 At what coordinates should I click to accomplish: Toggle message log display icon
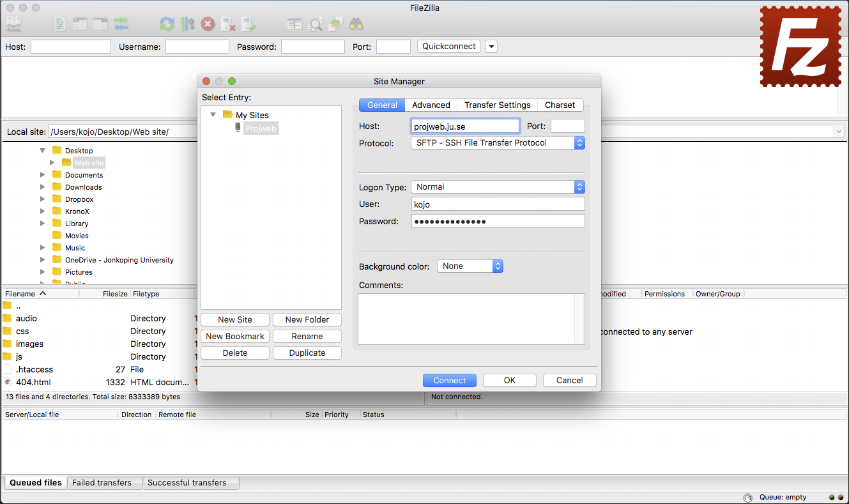coord(60,24)
